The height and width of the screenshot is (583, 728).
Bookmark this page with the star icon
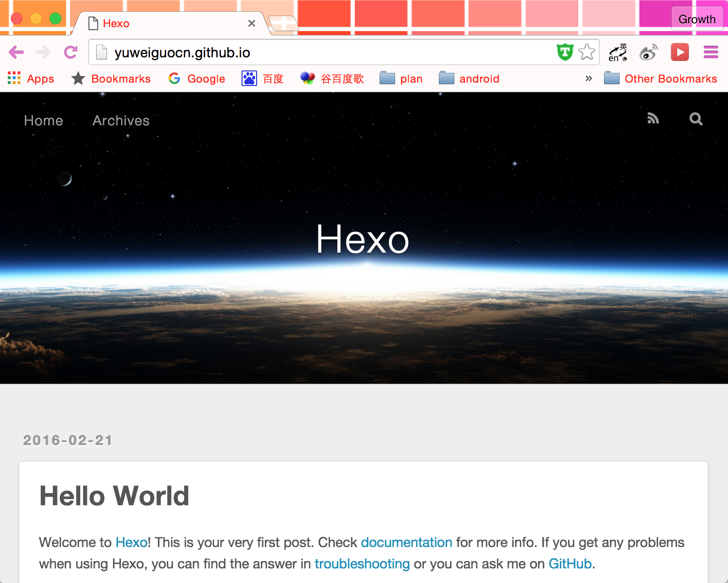[587, 52]
